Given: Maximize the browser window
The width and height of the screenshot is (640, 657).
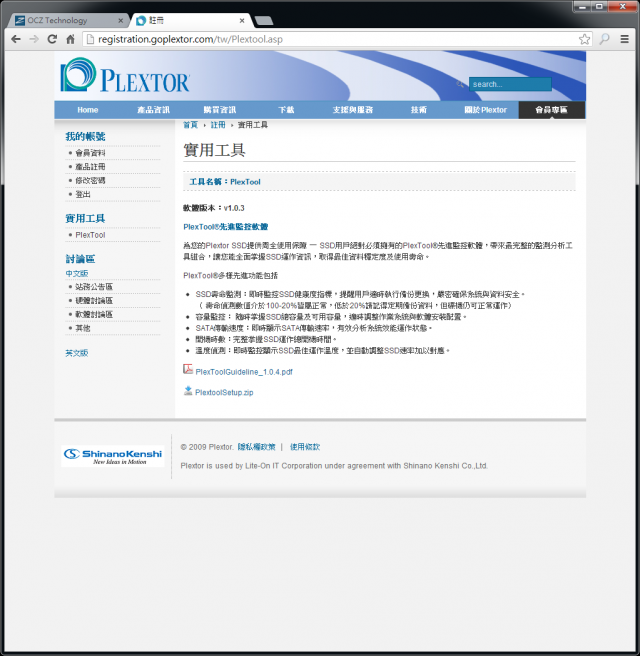Looking at the screenshot, I should (599, 6).
